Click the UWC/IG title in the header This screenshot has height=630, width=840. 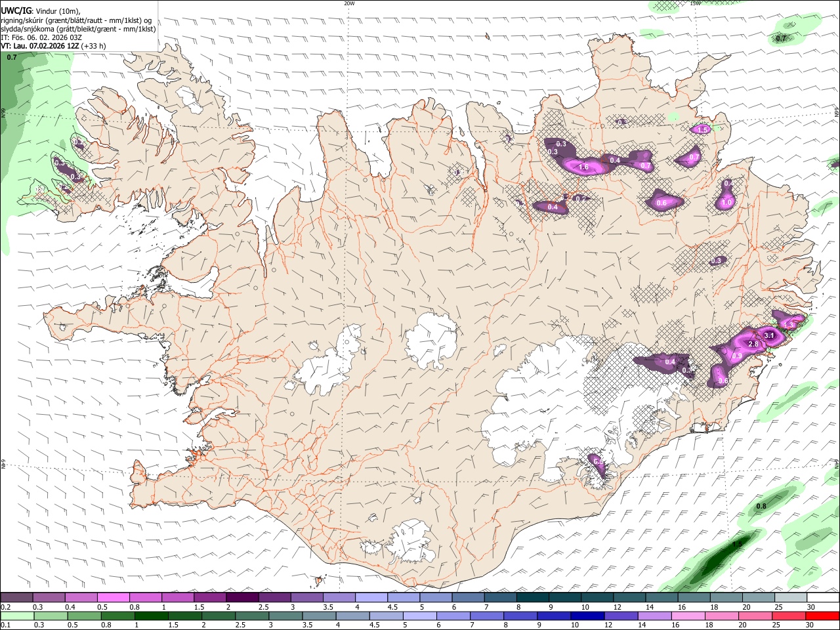pyautogui.click(x=16, y=10)
